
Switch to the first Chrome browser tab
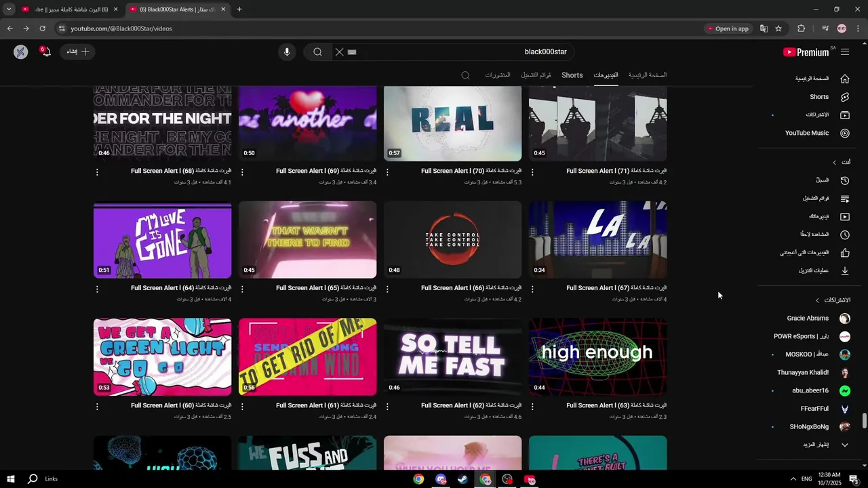click(69, 9)
